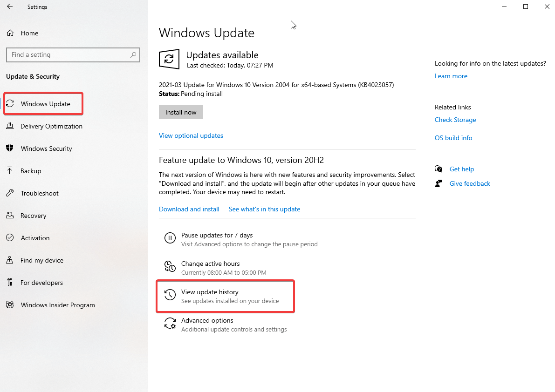Click the Give feedback icon
The height and width of the screenshot is (392, 555).
tap(439, 183)
